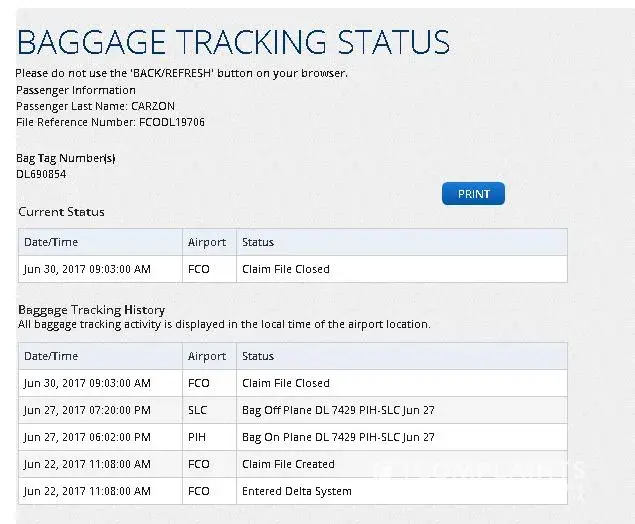Image resolution: width=635 pixels, height=524 pixels.
Task: Select the Bag Off Plane DL 7429 entry
Action: pos(338,410)
